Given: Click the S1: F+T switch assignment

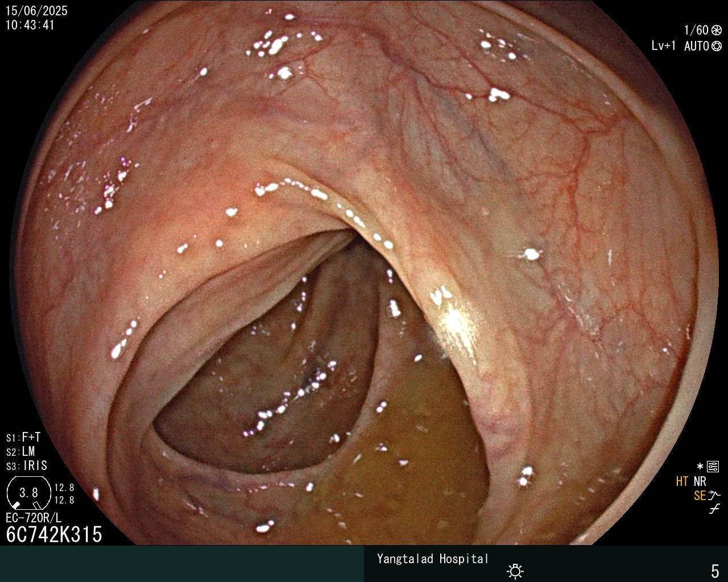Looking at the screenshot, I should [23, 437].
